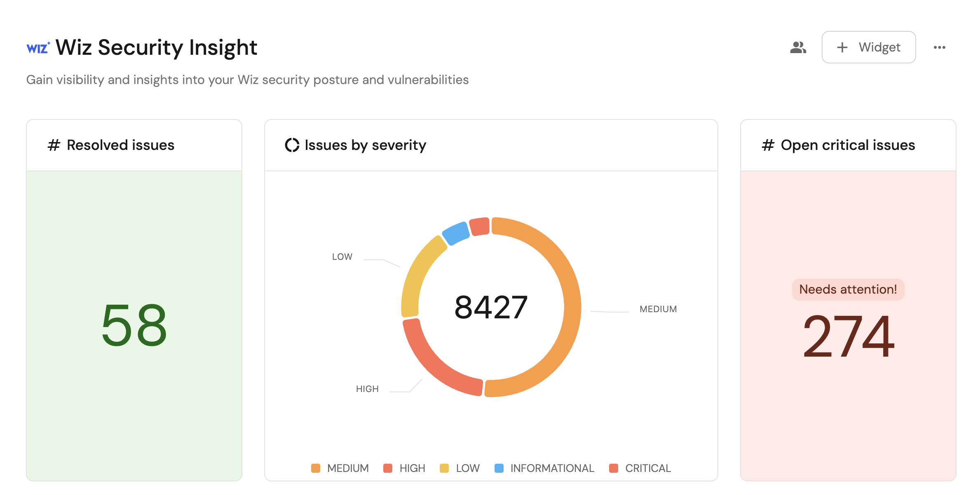The width and height of the screenshot is (980, 495).
Task: Toggle the MEDIUM legend item
Action: 340,468
